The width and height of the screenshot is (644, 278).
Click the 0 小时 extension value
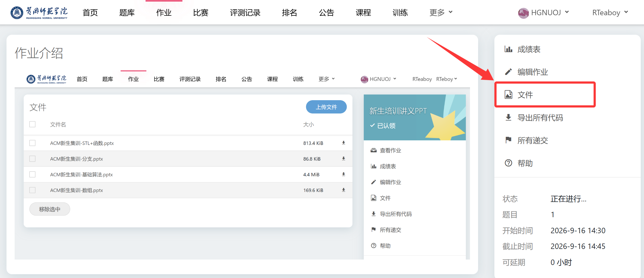(561, 262)
